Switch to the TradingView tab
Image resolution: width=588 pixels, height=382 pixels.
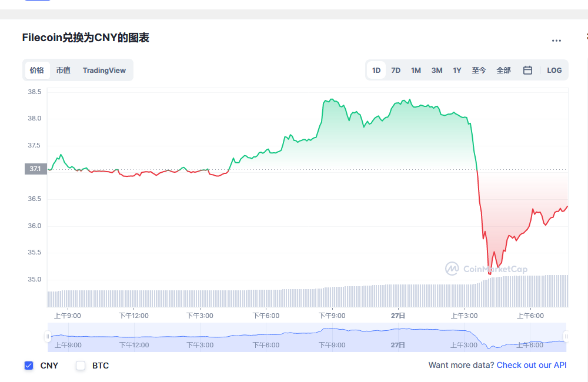click(104, 70)
